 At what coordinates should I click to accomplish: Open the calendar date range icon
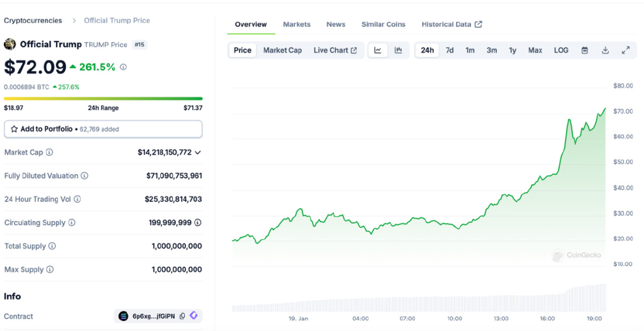click(585, 50)
